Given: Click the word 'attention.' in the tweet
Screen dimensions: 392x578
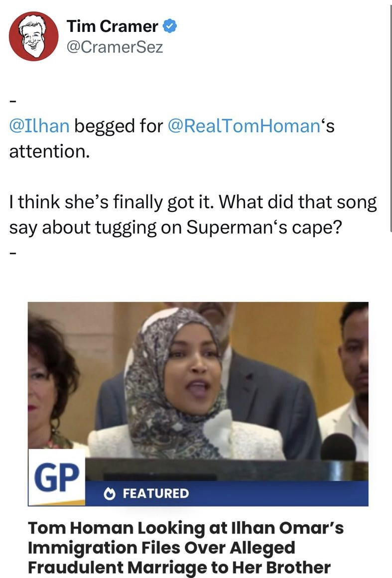Looking at the screenshot, I should coord(50,150).
